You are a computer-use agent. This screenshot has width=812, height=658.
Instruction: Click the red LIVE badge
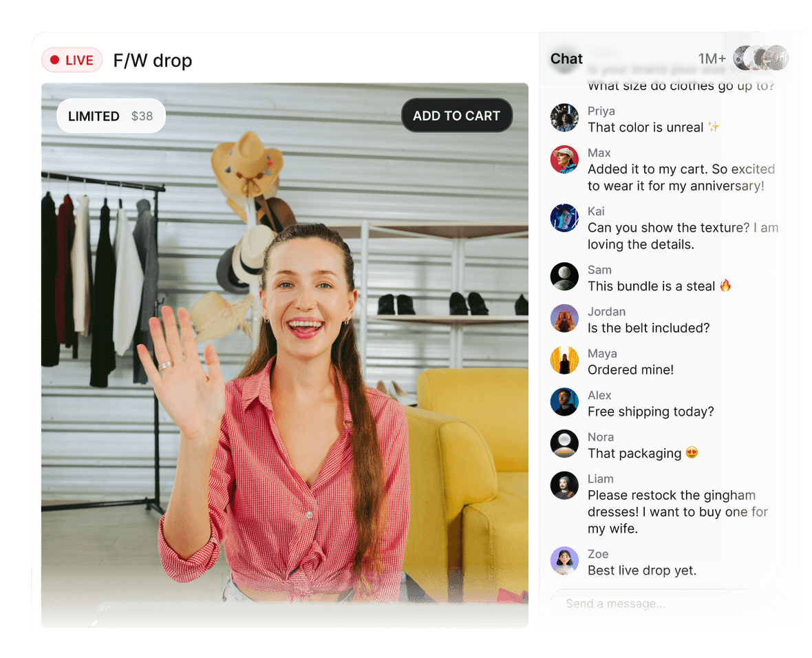click(x=72, y=60)
